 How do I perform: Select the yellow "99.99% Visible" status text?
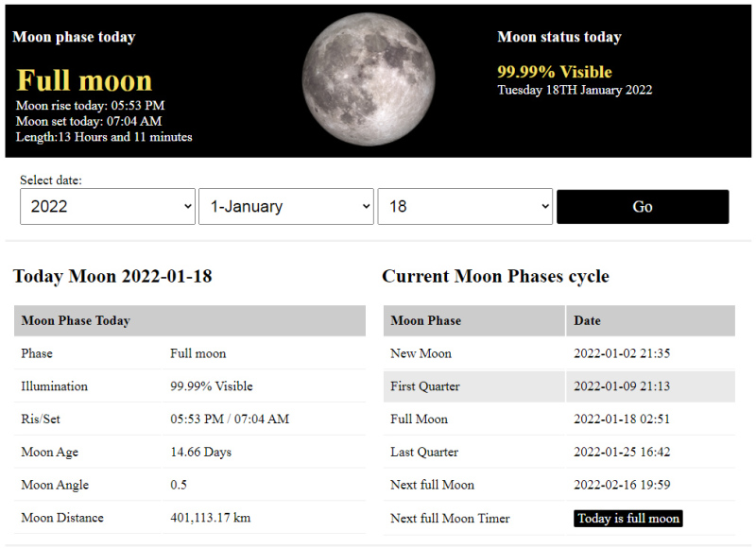point(555,72)
